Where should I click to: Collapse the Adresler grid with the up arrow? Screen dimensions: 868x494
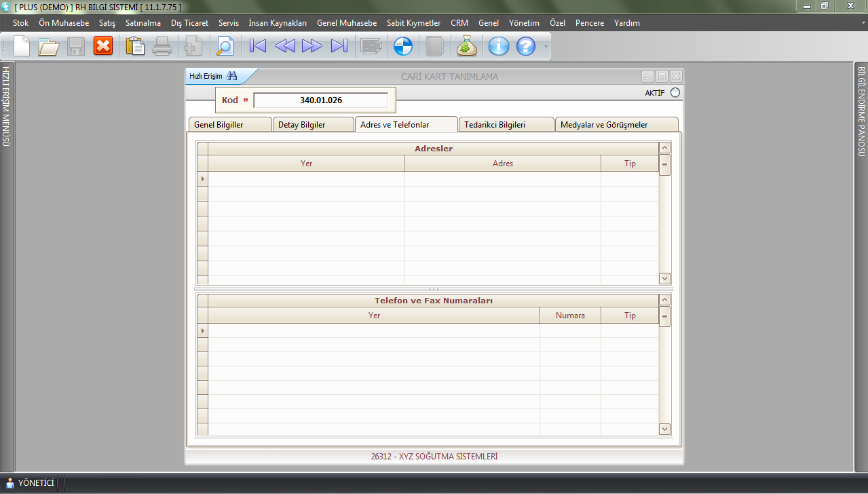664,148
